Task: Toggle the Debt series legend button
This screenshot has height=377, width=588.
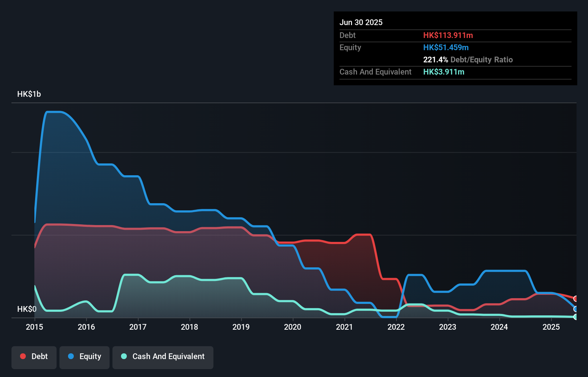Action: click(34, 357)
